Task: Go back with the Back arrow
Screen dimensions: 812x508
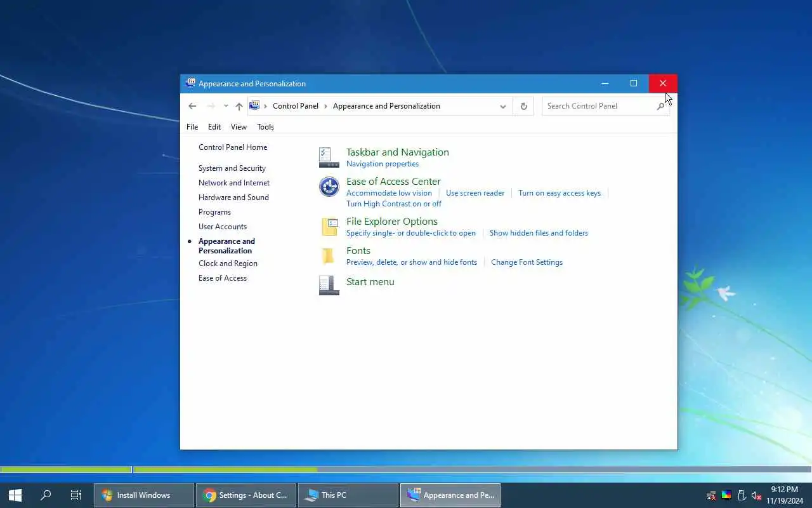Action: 192,106
